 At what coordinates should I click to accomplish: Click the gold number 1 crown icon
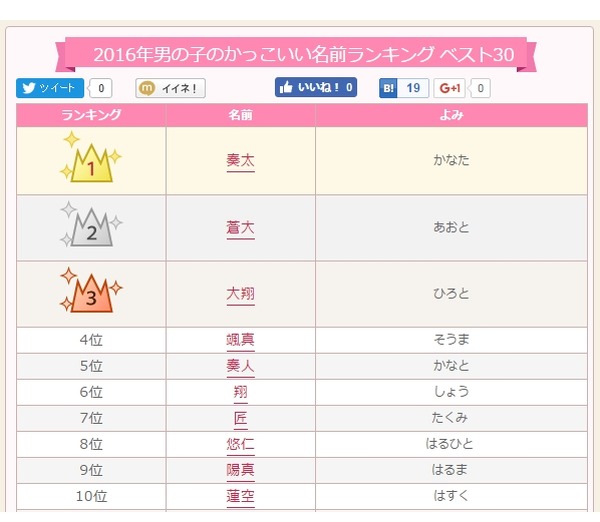(91, 161)
